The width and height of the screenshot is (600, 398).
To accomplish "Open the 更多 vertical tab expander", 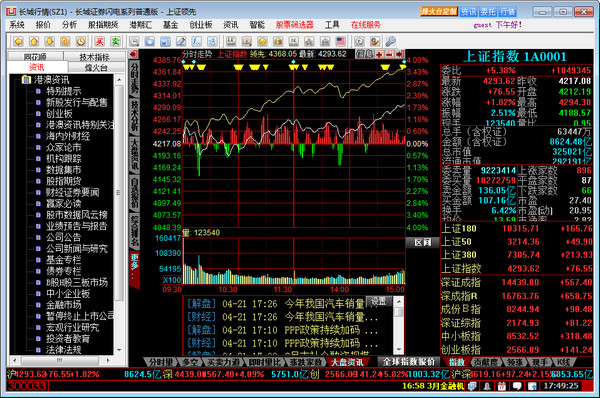I will tap(135, 270).
